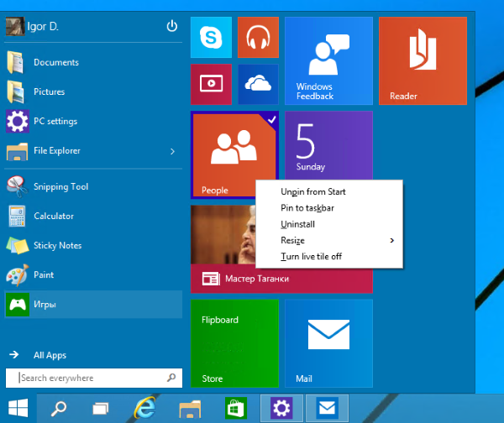Select Unpin from Start

point(313,192)
